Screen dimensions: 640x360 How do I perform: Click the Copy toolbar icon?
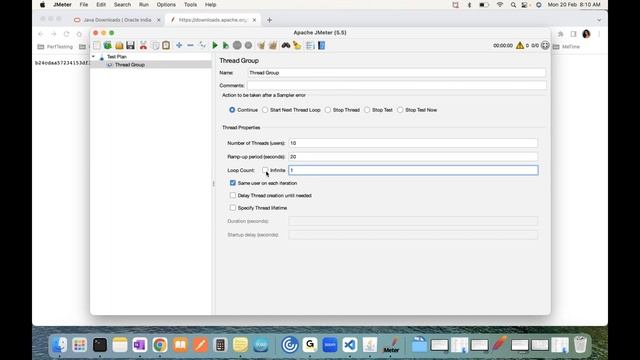(x=155, y=45)
